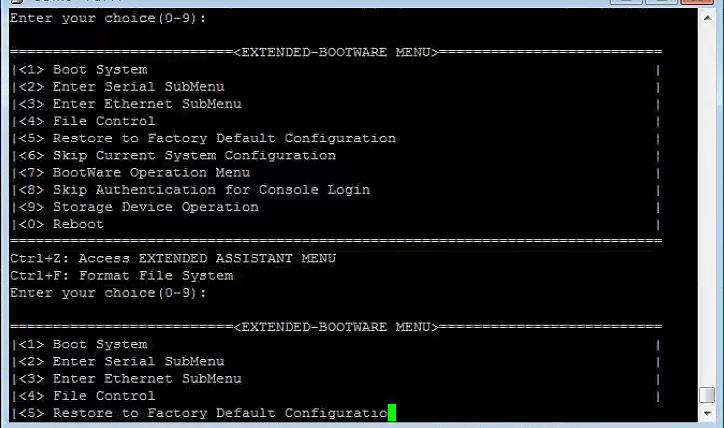Viewport: 724px width, 428px height.
Task: Click the empty scrollbar track above the thumb
Action: (707, 200)
